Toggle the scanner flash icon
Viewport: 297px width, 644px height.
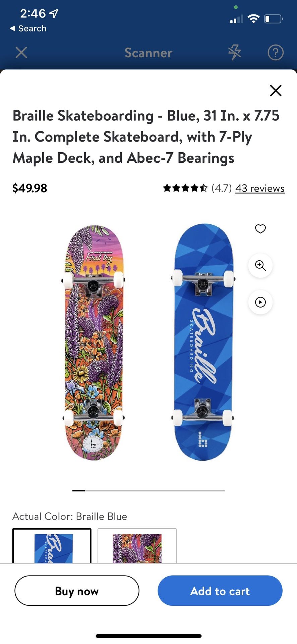(235, 53)
